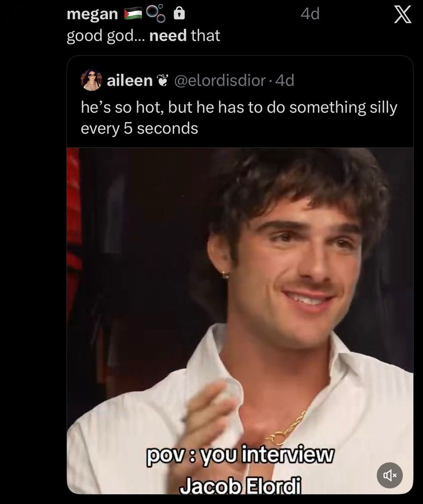Image resolution: width=423 pixels, height=504 pixels.
Task: Click the quoted tweet's 4d timestamp
Action: point(285,80)
